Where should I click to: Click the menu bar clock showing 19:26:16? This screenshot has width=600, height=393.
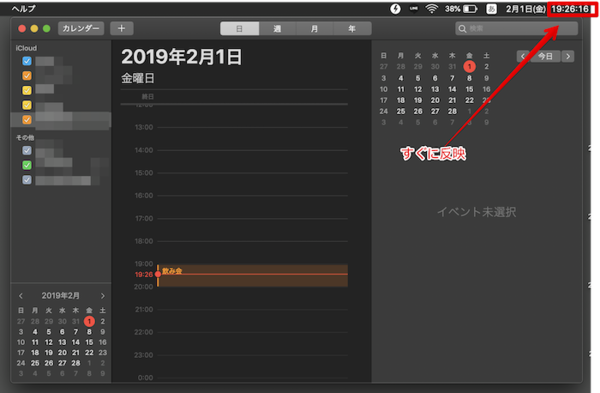point(570,9)
